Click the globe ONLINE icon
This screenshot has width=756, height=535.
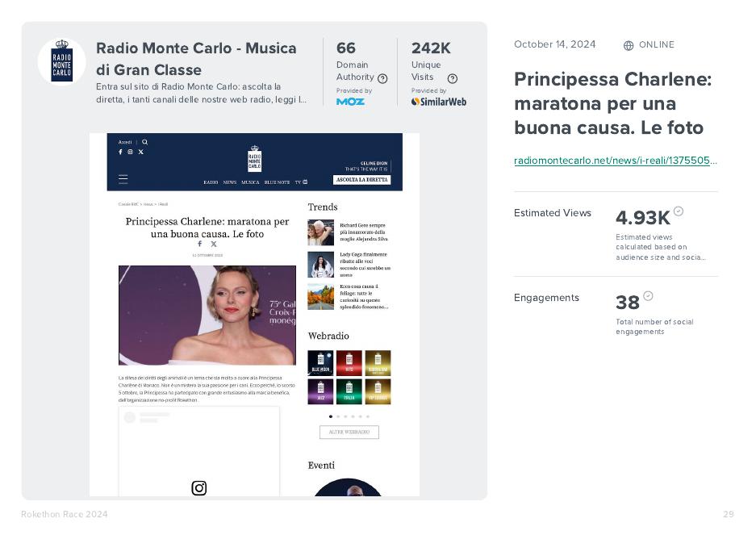pyautogui.click(x=629, y=45)
